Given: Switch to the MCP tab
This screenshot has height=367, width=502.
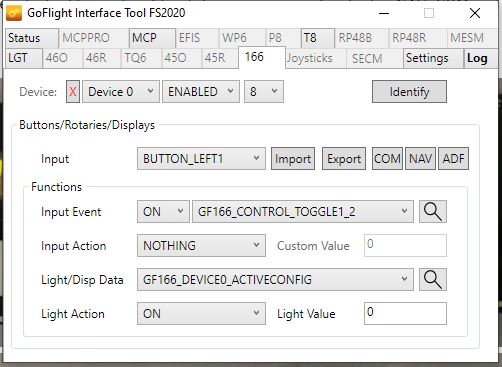Looking at the screenshot, I should [152, 38].
